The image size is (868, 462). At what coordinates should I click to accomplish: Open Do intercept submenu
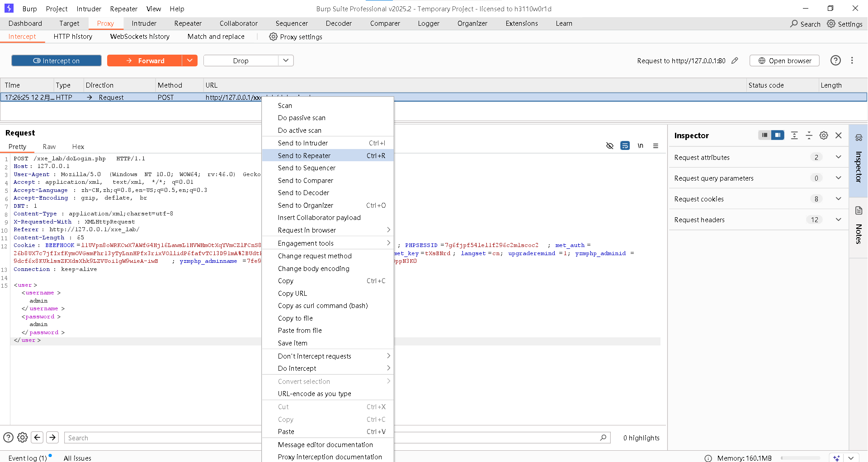coord(328,368)
